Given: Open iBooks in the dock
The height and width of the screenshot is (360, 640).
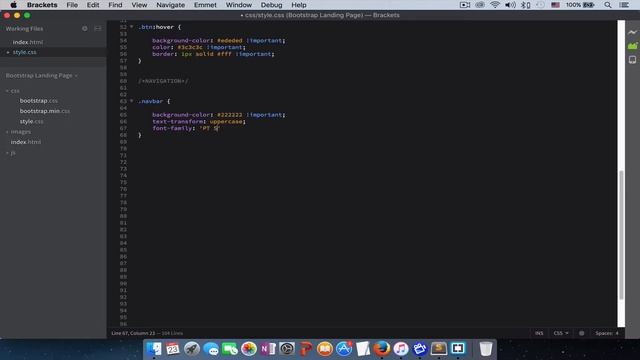Looking at the screenshot, I should [x=325, y=349].
